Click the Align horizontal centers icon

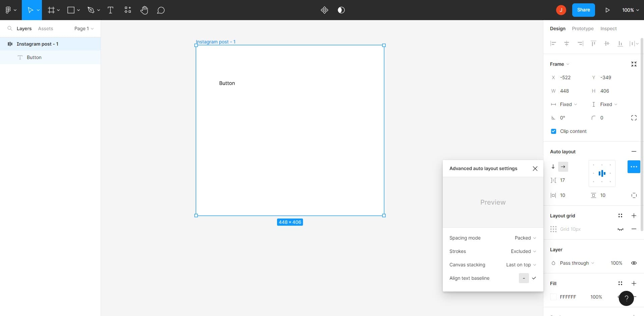(567, 44)
